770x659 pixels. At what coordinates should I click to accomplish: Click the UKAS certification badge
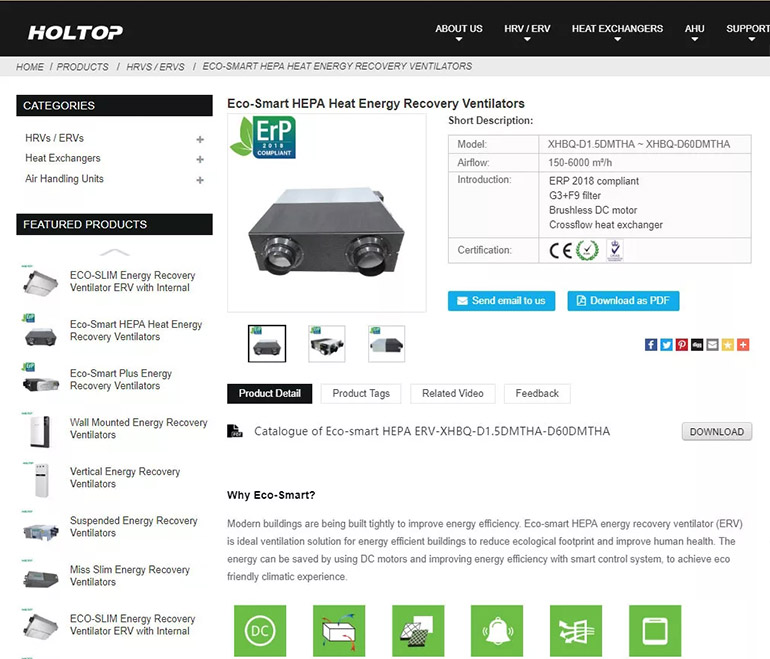point(615,250)
